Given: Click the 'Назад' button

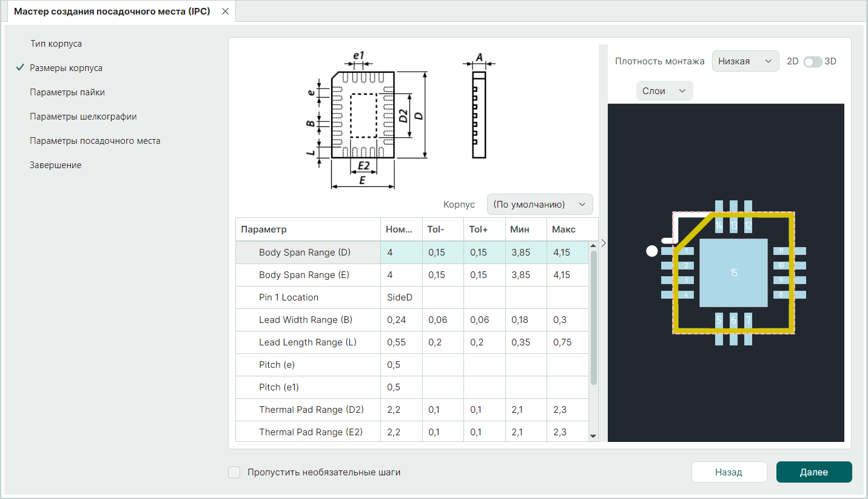Looking at the screenshot, I should [728, 472].
